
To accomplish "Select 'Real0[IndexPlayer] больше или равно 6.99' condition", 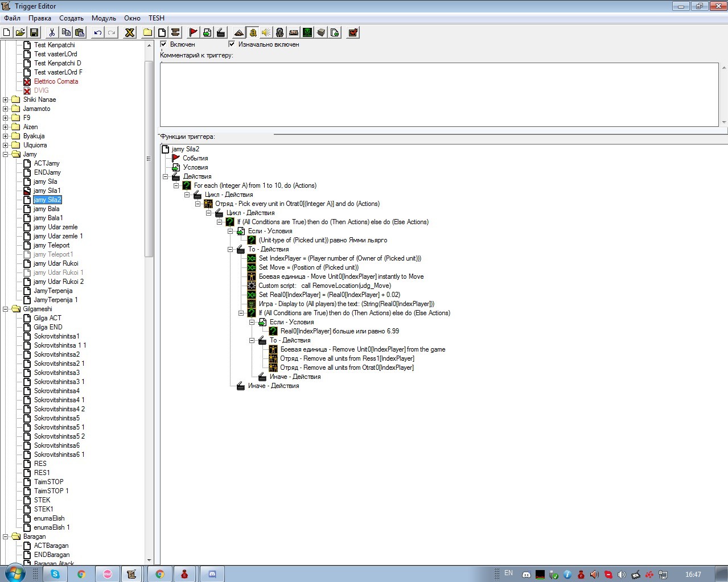I will click(x=339, y=331).
